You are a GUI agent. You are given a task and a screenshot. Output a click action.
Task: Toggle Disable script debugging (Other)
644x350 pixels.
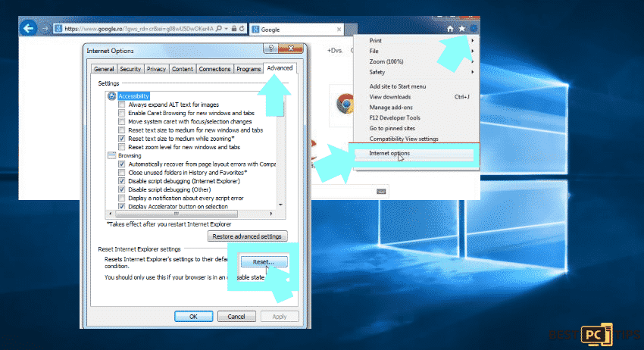(x=121, y=189)
